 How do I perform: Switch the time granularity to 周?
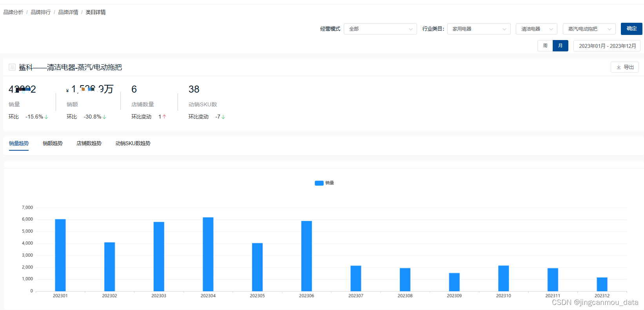[545, 46]
